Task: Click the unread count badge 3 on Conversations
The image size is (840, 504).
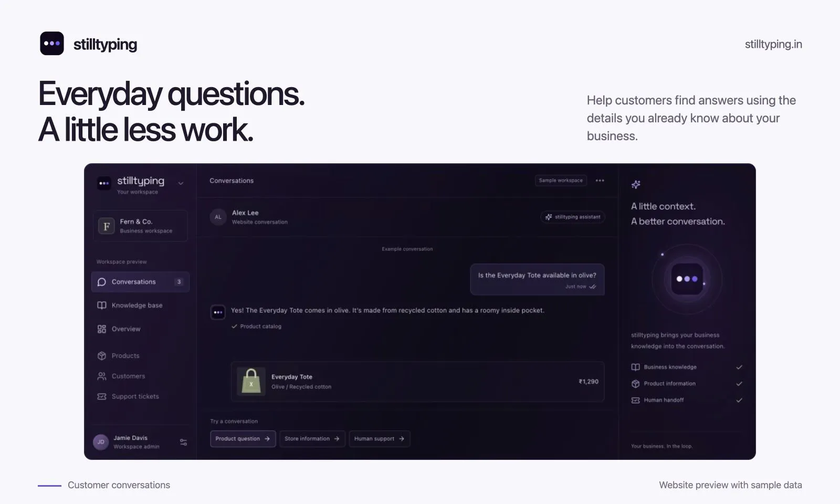Action: tap(179, 282)
